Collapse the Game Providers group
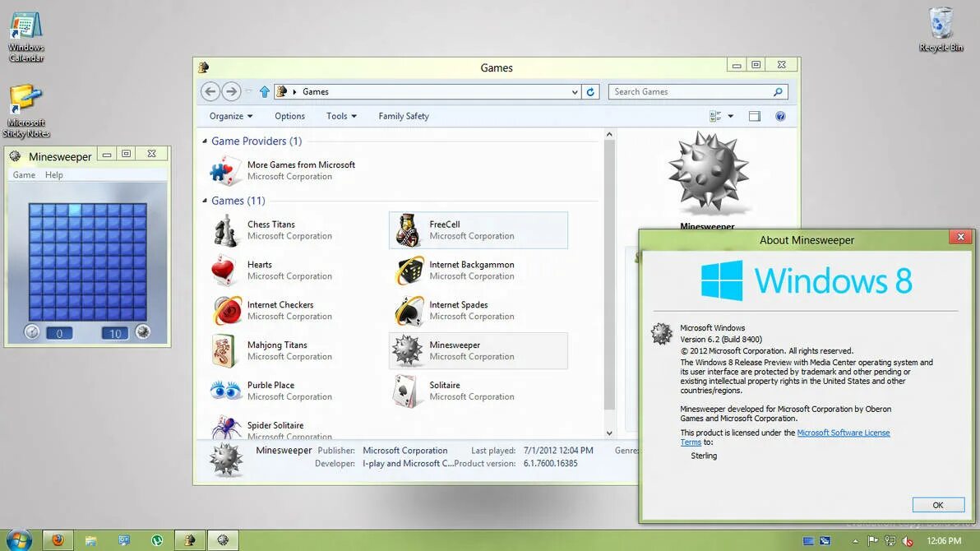980x551 pixels. pos(205,141)
